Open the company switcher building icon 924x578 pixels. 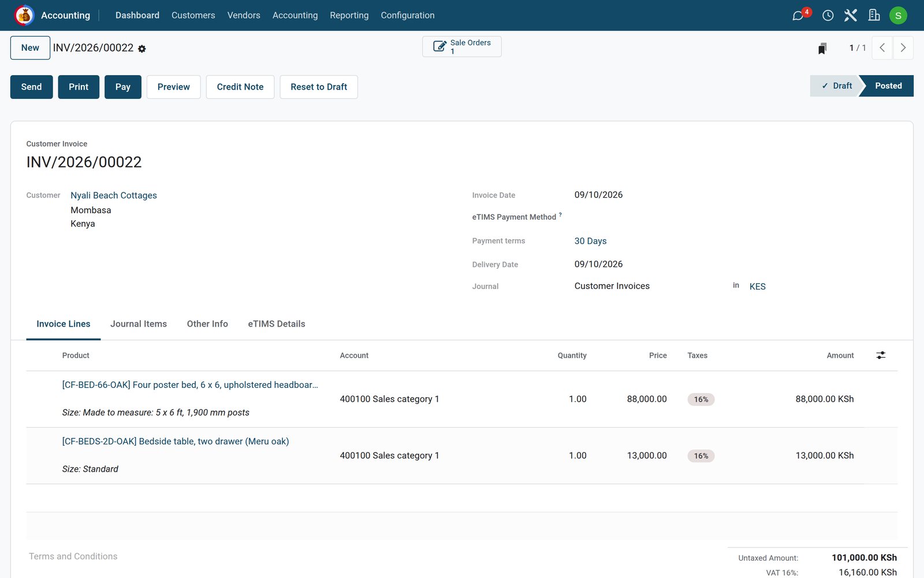pyautogui.click(x=874, y=16)
